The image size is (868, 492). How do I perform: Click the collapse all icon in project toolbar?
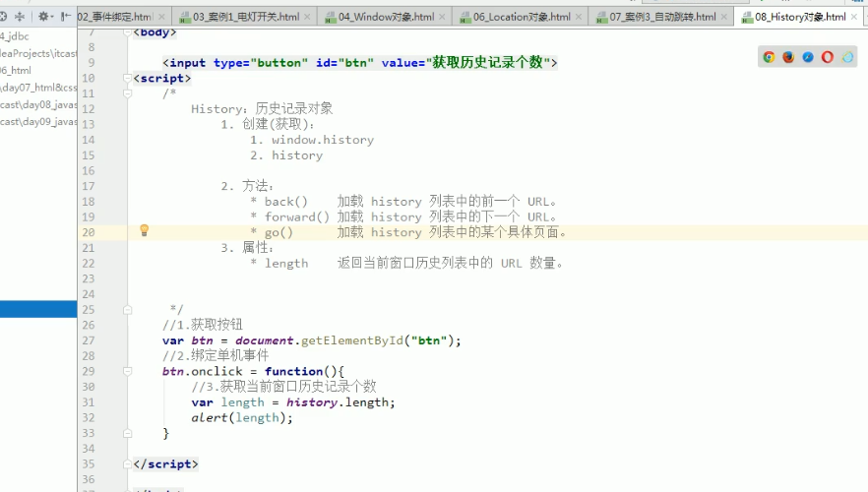click(x=20, y=17)
